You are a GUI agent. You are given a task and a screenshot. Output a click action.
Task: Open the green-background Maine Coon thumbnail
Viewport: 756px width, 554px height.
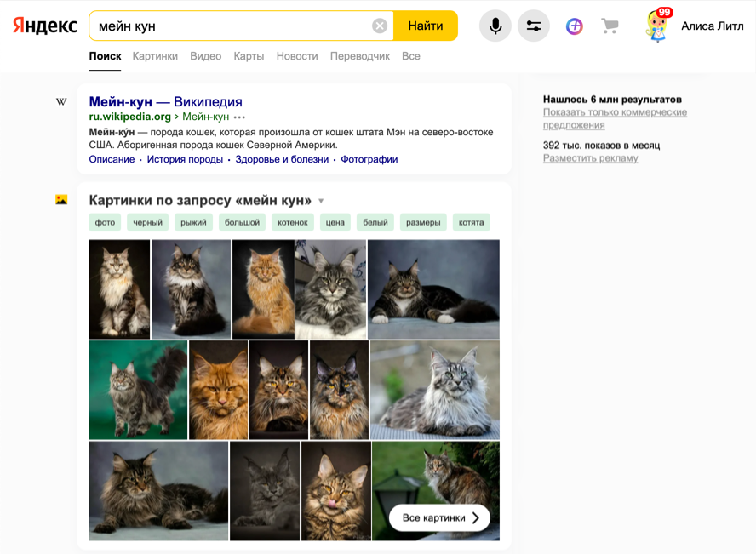pyautogui.click(x=137, y=390)
